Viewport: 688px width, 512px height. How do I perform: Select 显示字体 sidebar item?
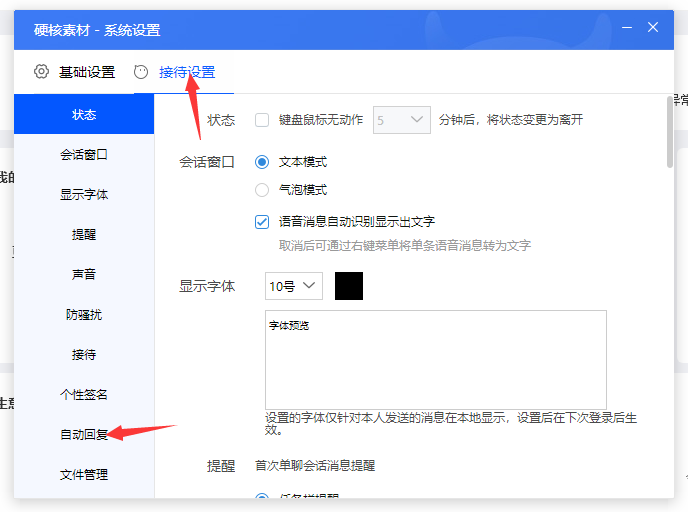point(84,194)
